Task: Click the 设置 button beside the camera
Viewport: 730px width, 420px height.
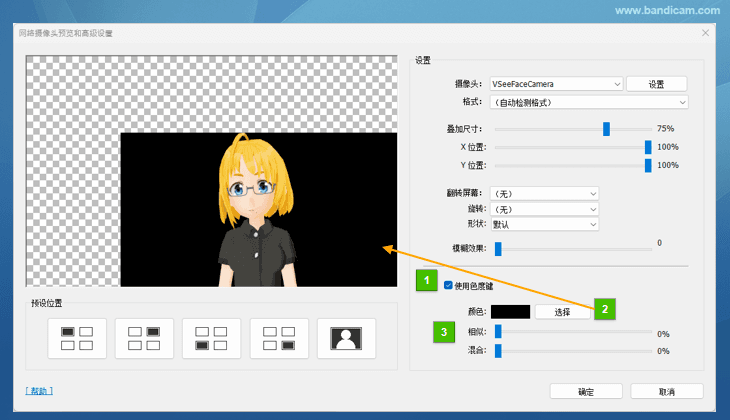Action: point(656,84)
